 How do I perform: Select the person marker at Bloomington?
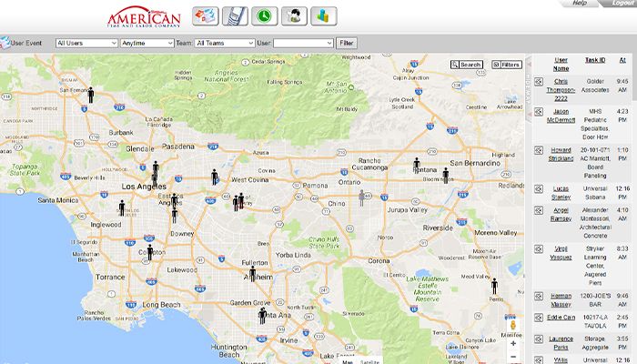[446, 176]
